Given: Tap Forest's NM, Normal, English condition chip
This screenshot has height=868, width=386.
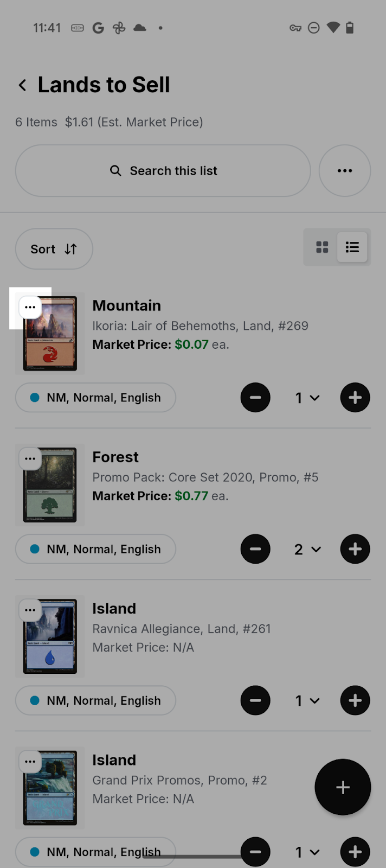Looking at the screenshot, I should (95, 549).
